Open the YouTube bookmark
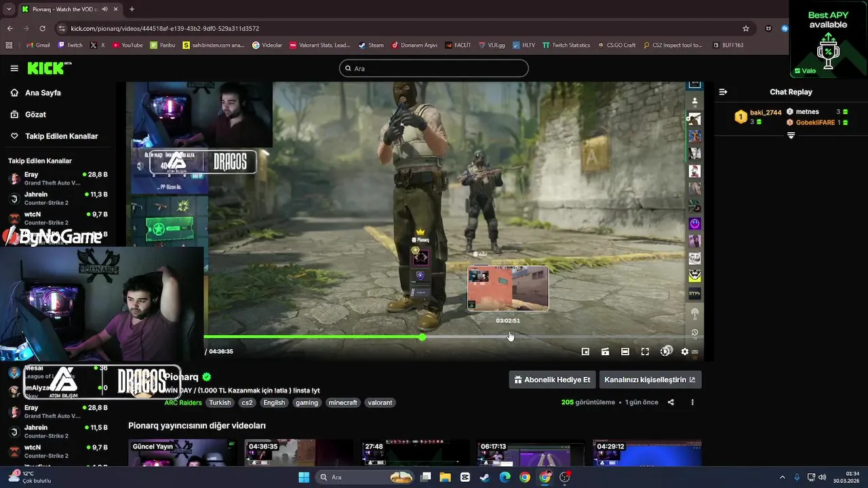Image resolution: width=868 pixels, height=488 pixels. pos(127,45)
